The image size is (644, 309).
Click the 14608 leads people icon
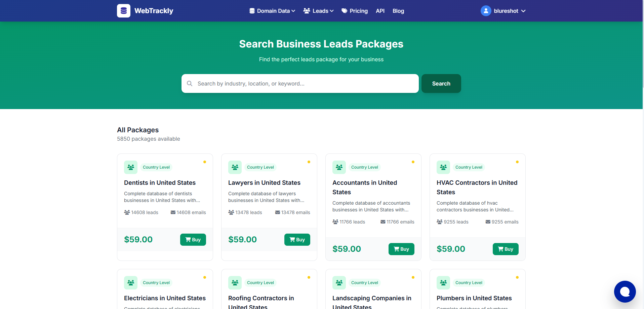click(127, 212)
